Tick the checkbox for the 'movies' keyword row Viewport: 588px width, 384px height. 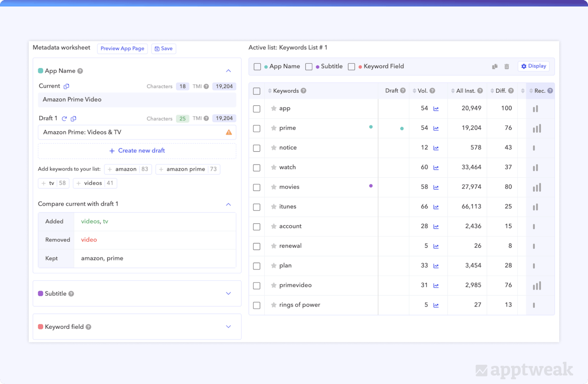tap(257, 187)
